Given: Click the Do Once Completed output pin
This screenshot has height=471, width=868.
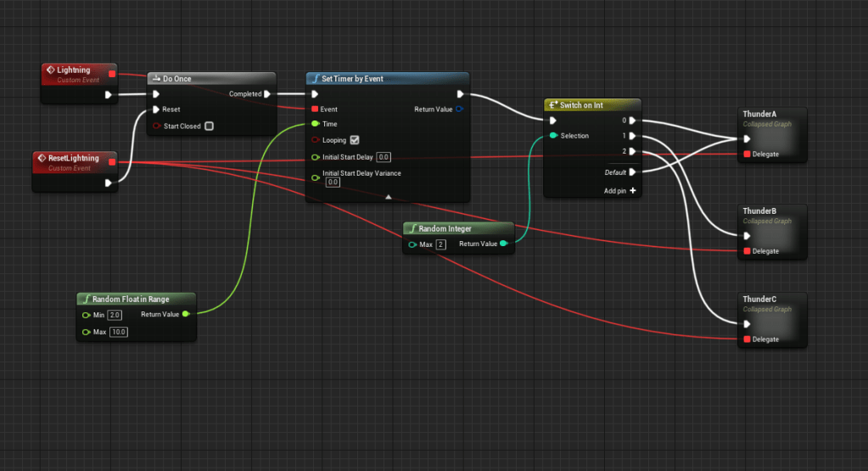Looking at the screenshot, I should [x=267, y=94].
